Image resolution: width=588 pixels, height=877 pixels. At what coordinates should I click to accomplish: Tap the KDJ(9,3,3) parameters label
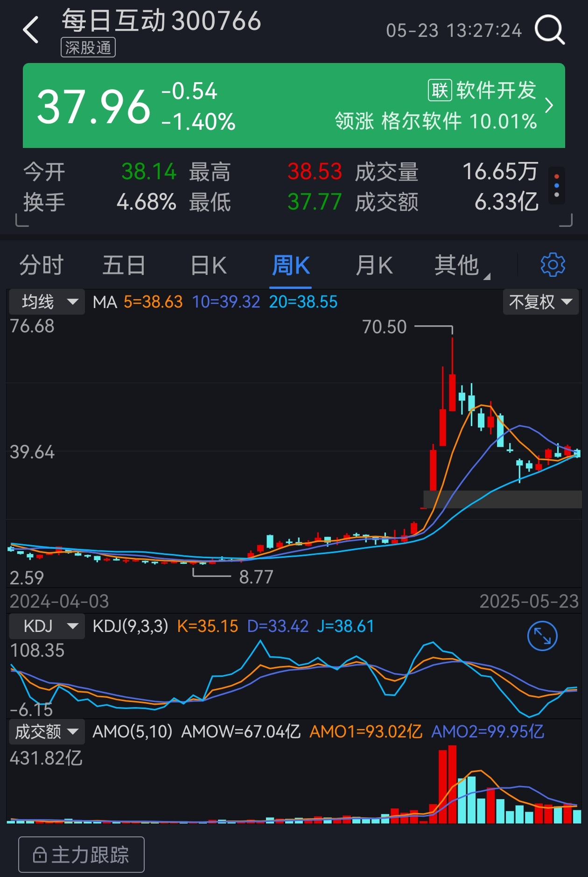point(130,626)
